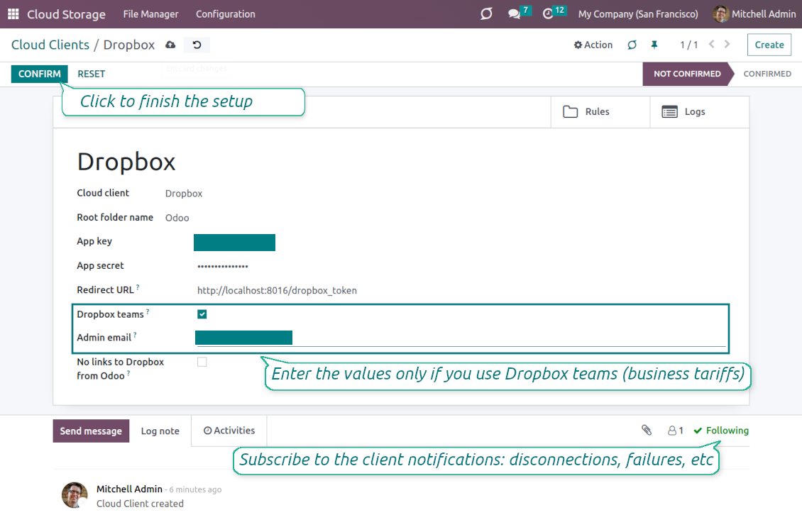
Task: Go to next record arrow
Action: (x=727, y=45)
